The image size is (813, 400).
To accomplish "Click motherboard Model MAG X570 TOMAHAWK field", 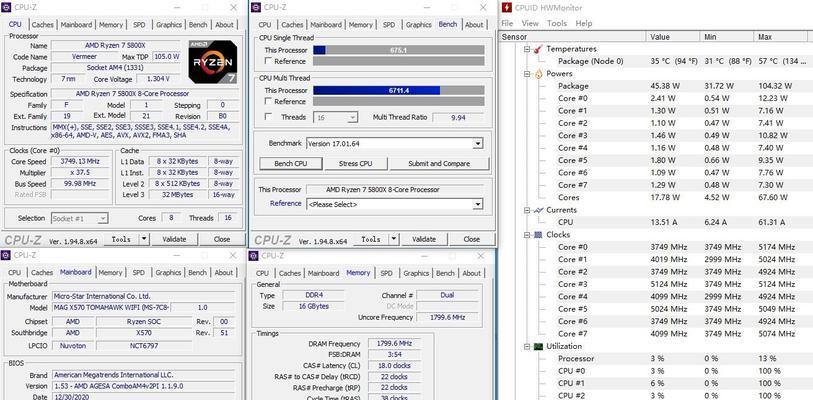I will [x=111, y=308].
